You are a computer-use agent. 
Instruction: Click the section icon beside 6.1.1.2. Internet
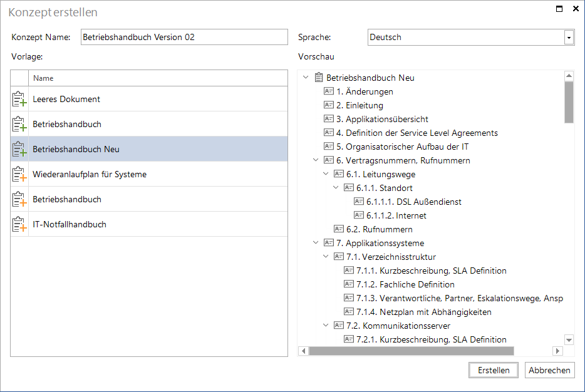pyautogui.click(x=358, y=215)
